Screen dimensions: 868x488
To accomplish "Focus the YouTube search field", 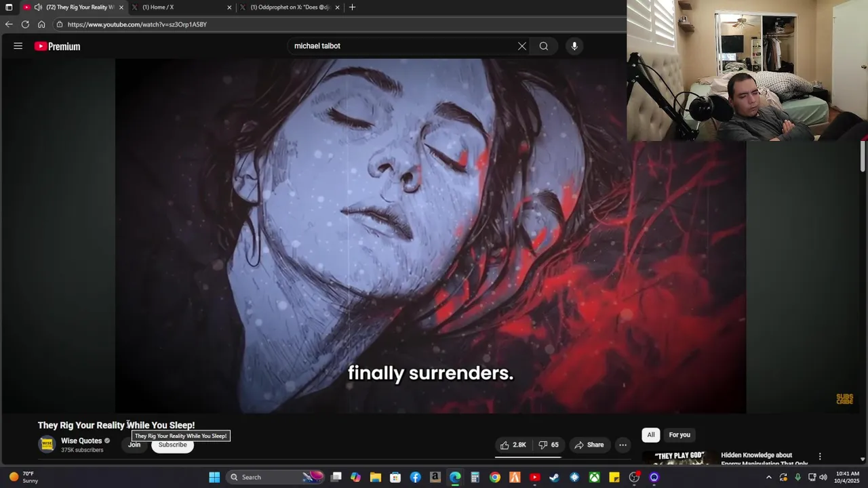I will pos(403,46).
